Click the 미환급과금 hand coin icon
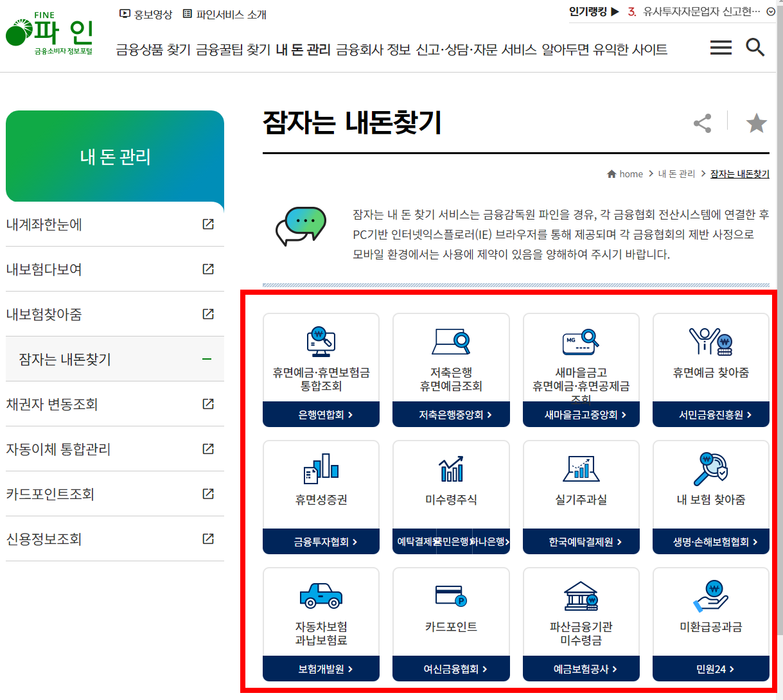783x700 pixels. click(x=710, y=596)
